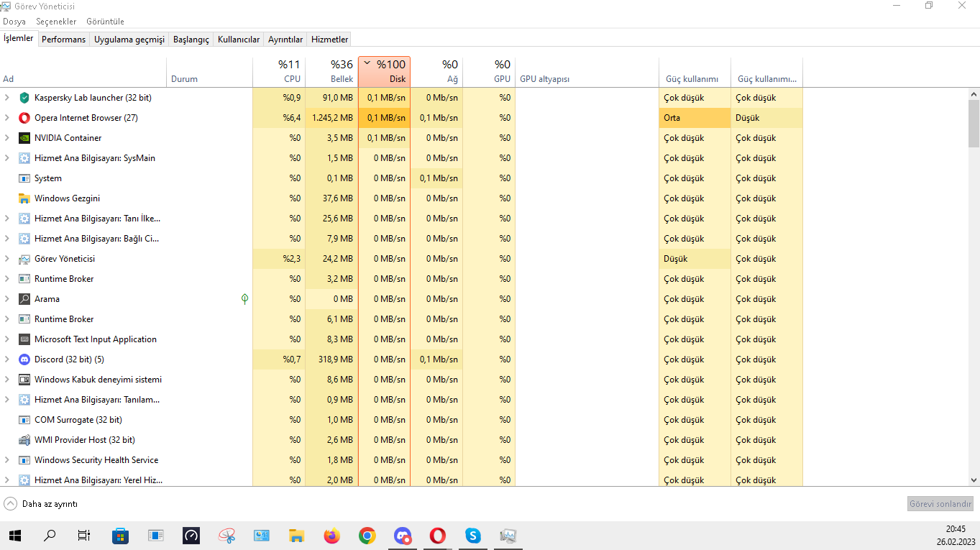Image resolution: width=980 pixels, height=550 pixels.
Task: Click the Kaspersky Lab launcher shield icon
Action: (x=24, y=98)
